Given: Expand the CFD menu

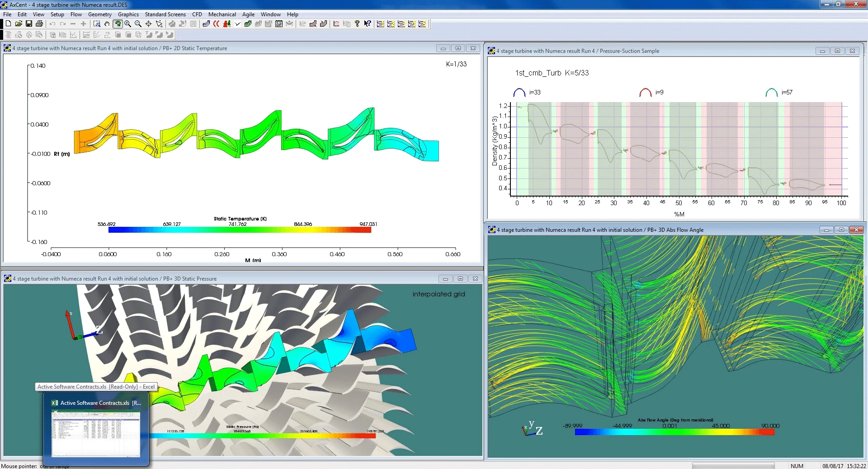Looking at the screenshot, I should tap(197, 14).
